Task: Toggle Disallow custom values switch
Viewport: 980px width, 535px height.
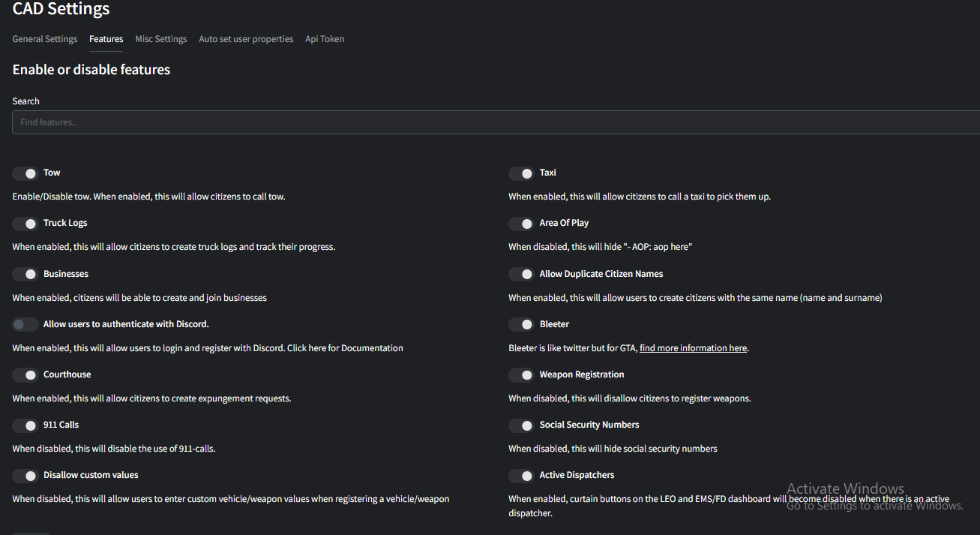Action: click(25, 476)
